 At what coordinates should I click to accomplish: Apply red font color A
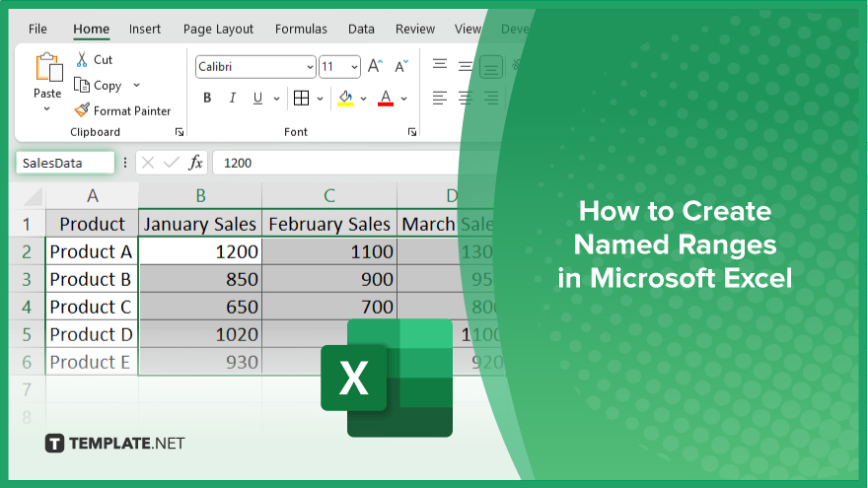click(x=386, y=98)
